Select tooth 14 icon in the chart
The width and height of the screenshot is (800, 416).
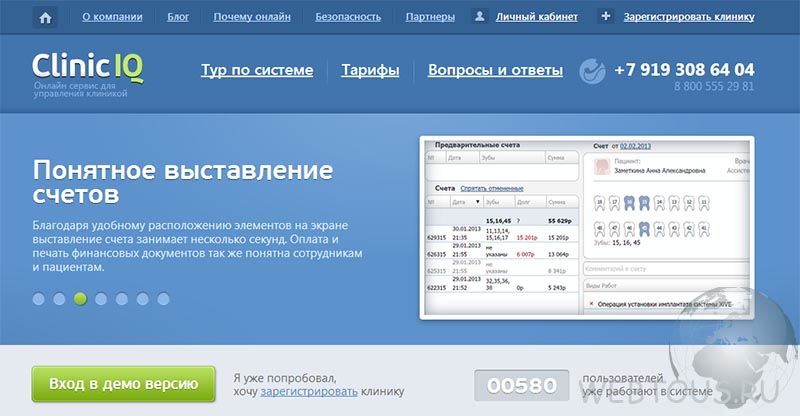[659, 203]
